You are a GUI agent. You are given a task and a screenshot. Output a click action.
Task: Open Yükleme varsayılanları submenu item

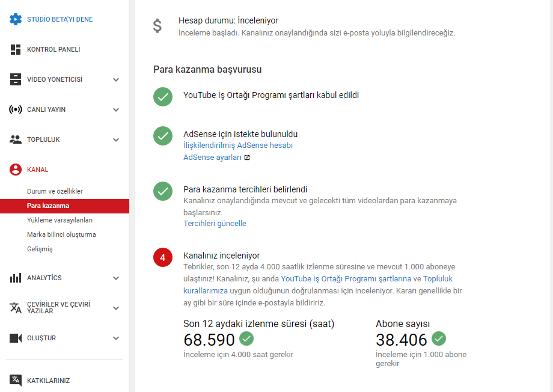tap(60, 220)
